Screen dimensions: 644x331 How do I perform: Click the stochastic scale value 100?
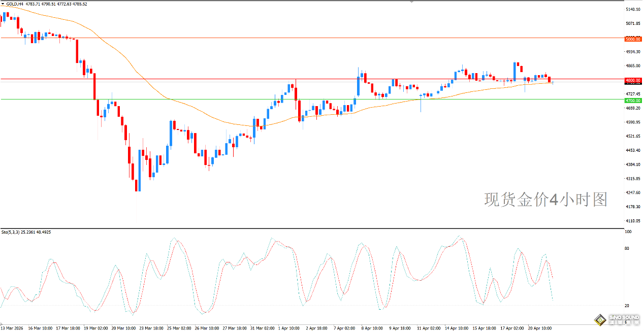tap(629, 232)
